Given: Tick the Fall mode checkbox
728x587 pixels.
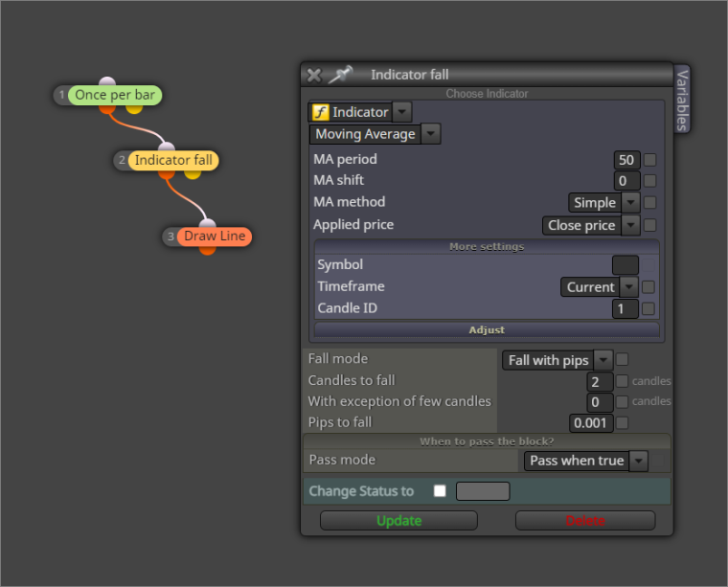Looking at the screenshot, I should pos(622,359).
